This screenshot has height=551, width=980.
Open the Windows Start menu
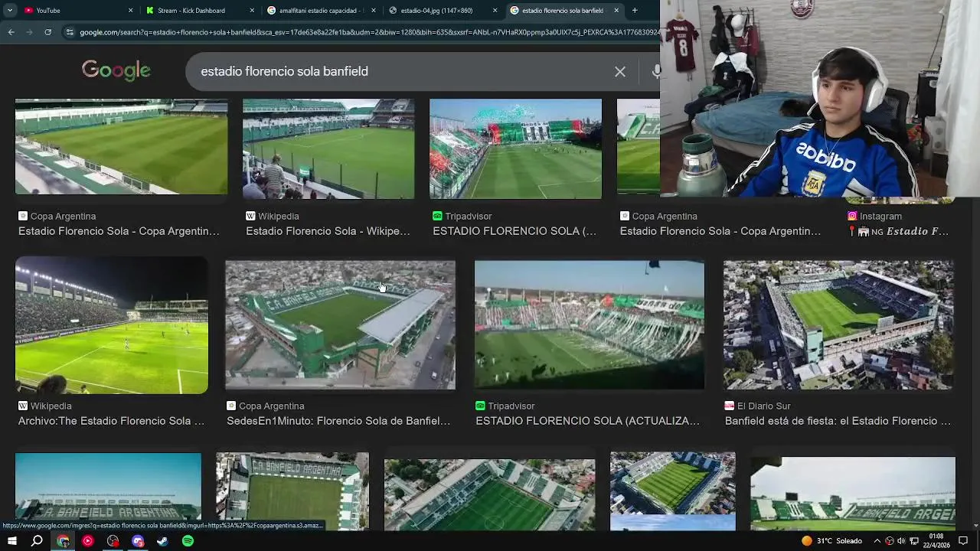point(12,541)
